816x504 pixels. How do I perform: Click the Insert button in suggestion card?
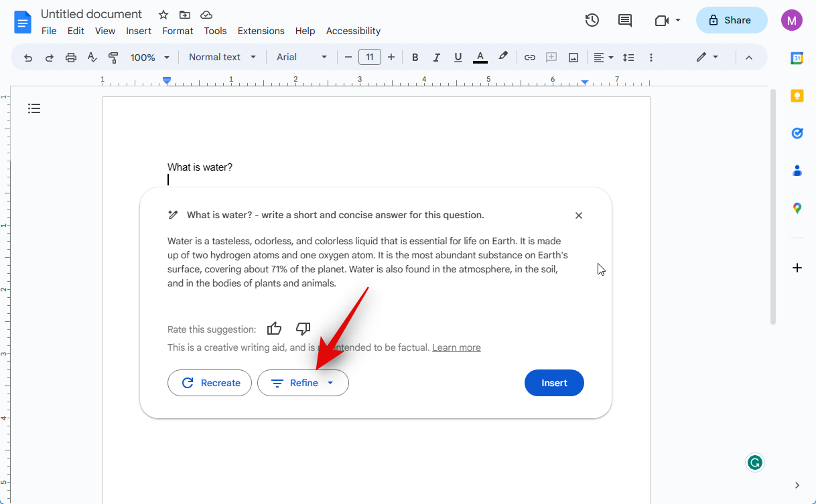click(x=554, y=383)
